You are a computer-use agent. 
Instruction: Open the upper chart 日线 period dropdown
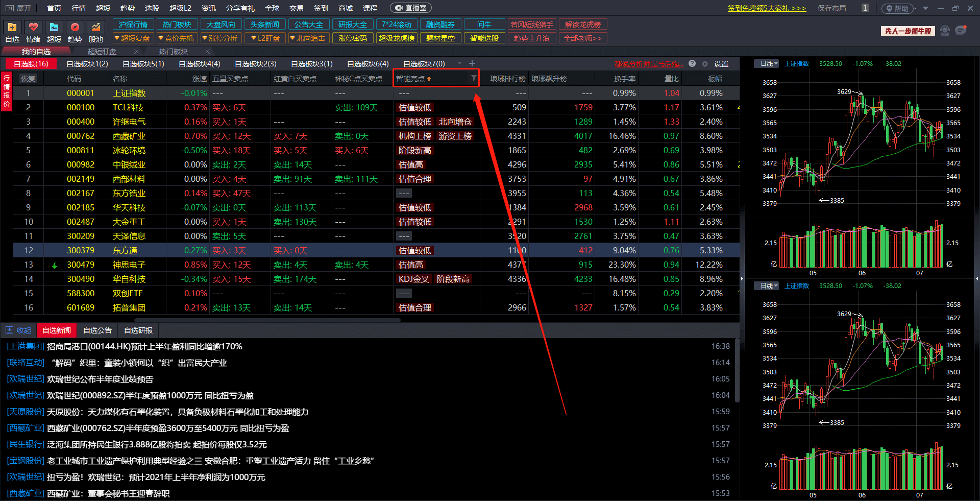point(767,64)
